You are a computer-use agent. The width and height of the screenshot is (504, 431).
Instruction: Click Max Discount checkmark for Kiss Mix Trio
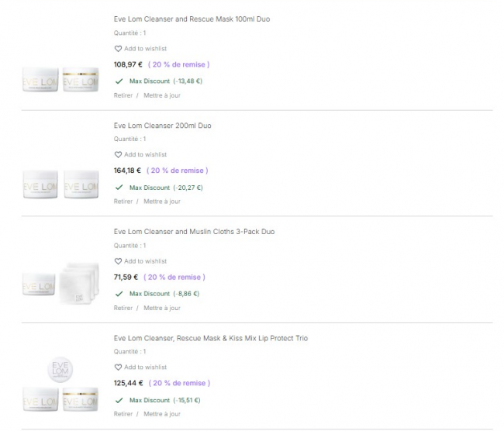[x=119, y=400]
